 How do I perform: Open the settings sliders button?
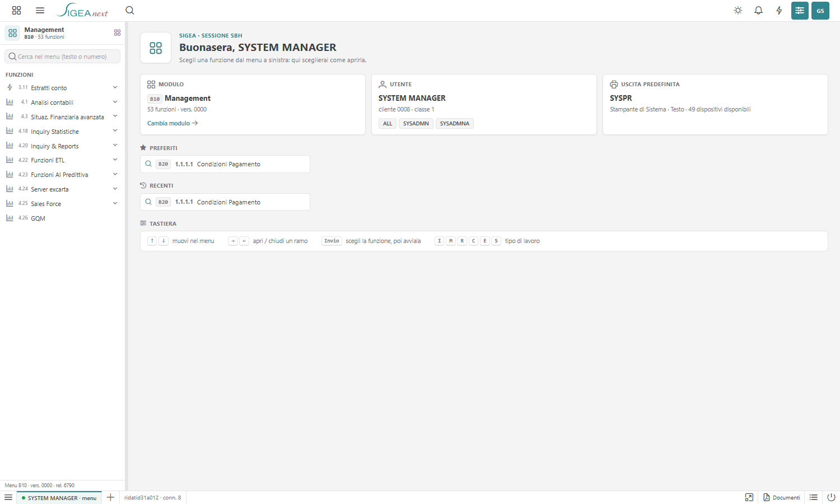pyautogui.click(x=800, y=11)
